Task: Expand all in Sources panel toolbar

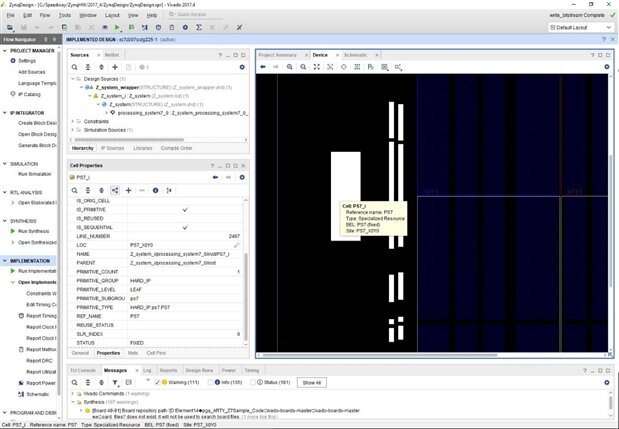Action: pyautogui.click(x=101, y=67)
